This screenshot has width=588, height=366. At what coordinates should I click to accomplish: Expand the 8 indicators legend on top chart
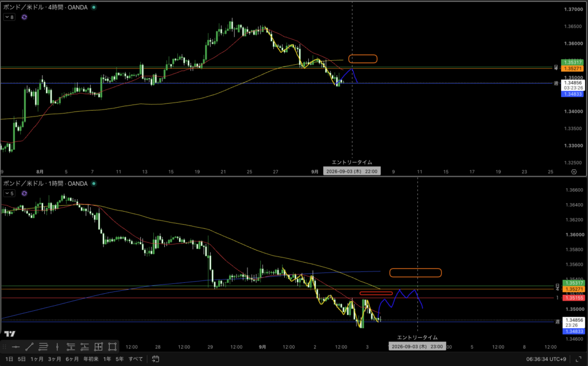coord(9,17)
